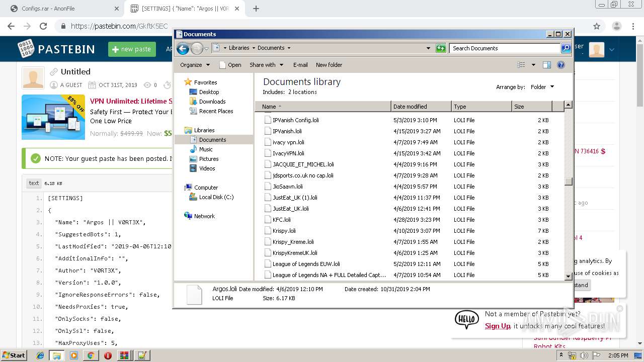Select the file KFC.loli
The image size is (644, 362).
[x=281, y=220]
